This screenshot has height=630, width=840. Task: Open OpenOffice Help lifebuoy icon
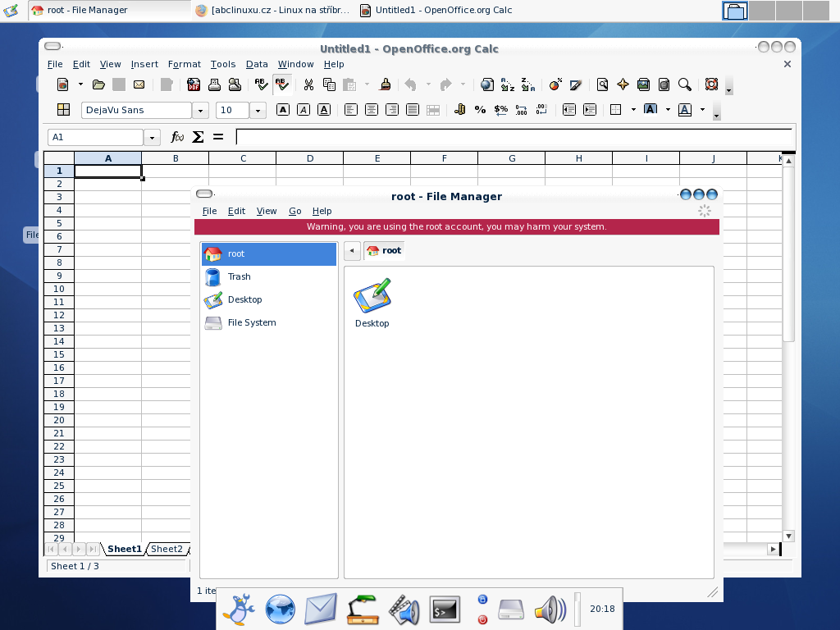711,84
